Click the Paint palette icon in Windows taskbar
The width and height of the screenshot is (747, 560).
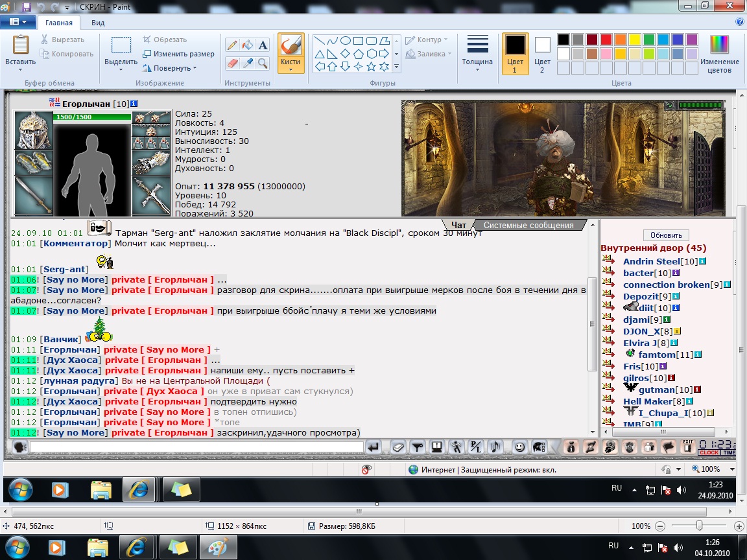click(218, 547)
